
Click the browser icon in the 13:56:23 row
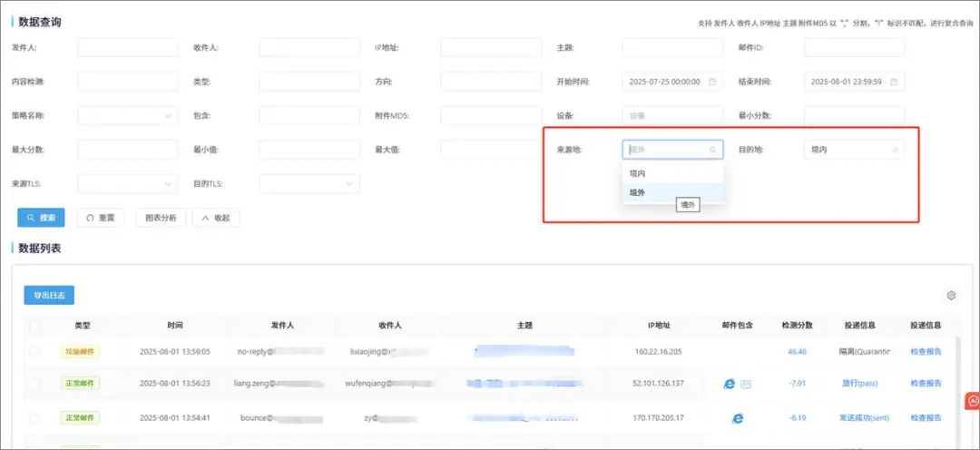click(729, 384)
